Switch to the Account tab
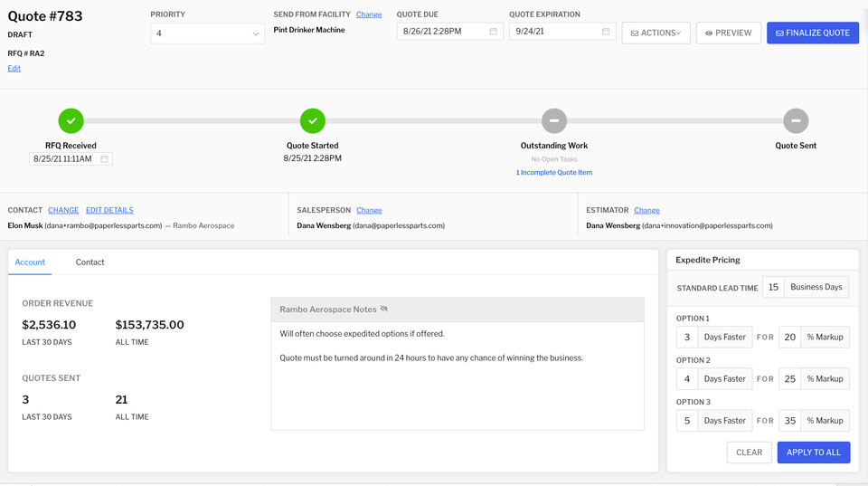The height and width of the screenshot is (486, 868). (30, 262)
